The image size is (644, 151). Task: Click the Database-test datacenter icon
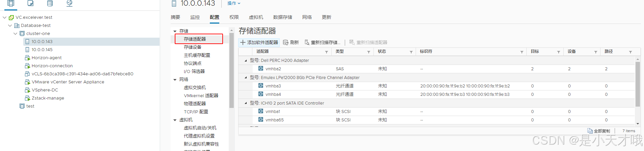(17, 26)
